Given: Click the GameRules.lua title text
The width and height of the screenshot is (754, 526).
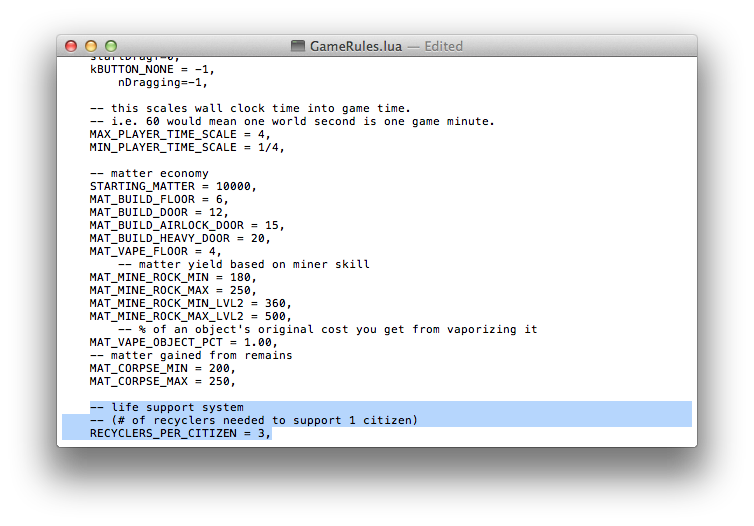Looking at the screenshot, I should pos(358,46).
